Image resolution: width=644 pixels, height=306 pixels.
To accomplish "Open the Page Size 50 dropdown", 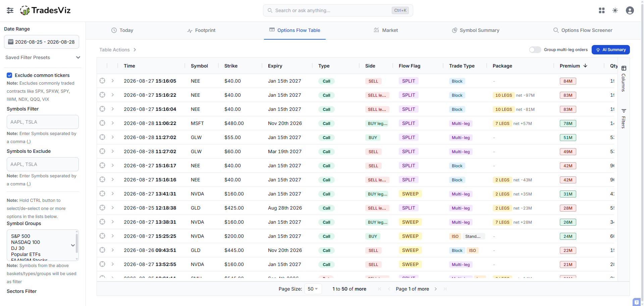I will [313, 289].
